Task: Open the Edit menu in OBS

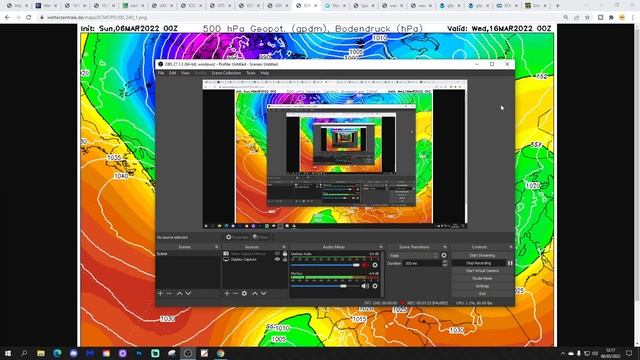Action: 173,73
